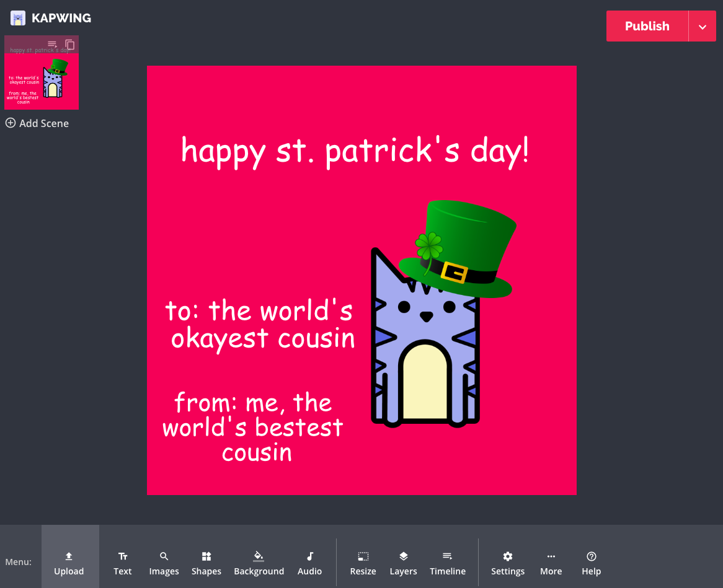Viewport: 723px width, 588px height.
Task: Expand the Publish dropdown arrow
Action: click(x=703, y=27)
